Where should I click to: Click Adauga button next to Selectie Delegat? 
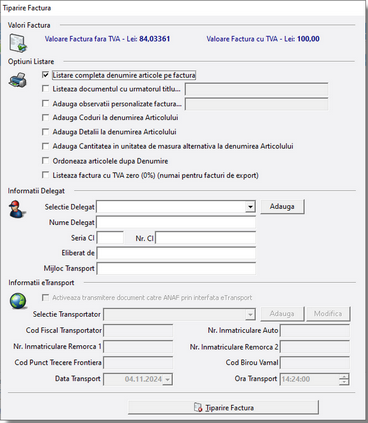coord(282,206)
